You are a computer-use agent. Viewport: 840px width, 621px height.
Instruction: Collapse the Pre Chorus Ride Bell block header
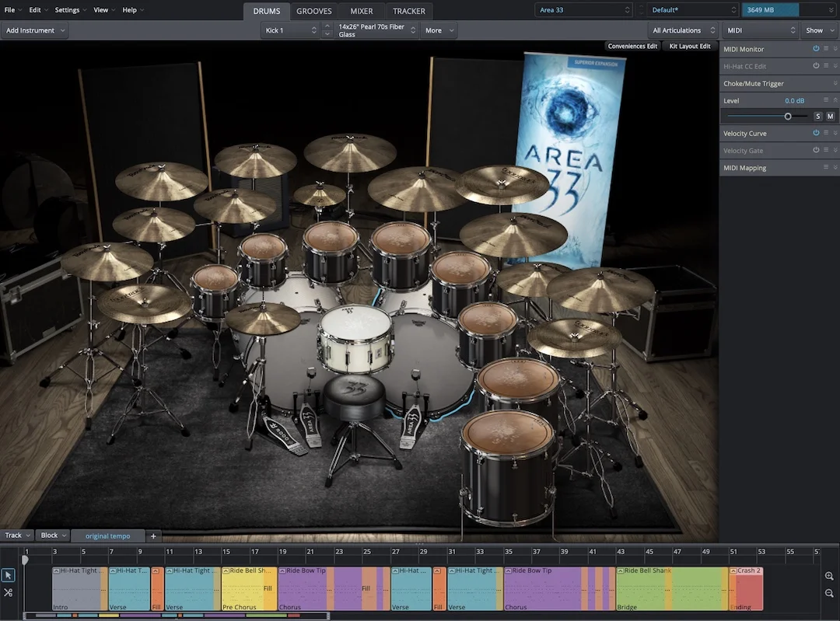tap(226, 570)
